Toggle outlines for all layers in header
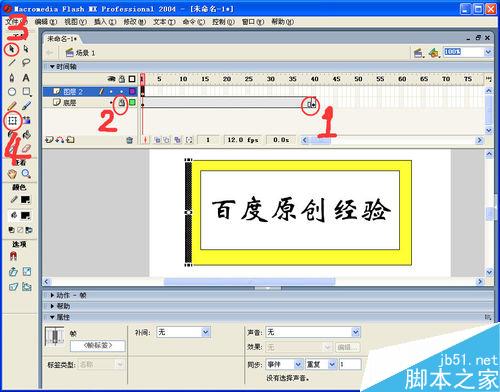The width and height of the screenshot is (500, 392). coord(132,79)
